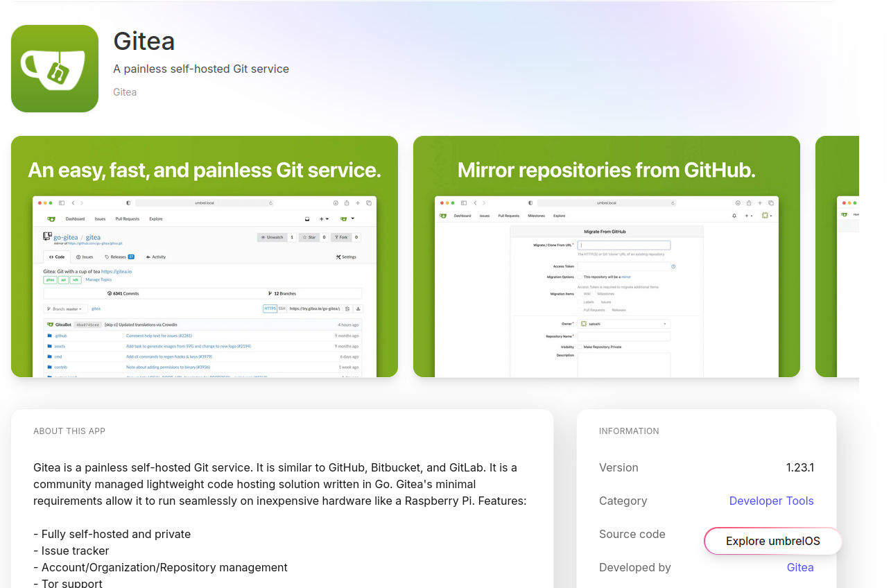The height and width of the screenshot is (588, 891).
Task: Switch to the Releases tab in the repository screenshot
Action: click(119, 257)
